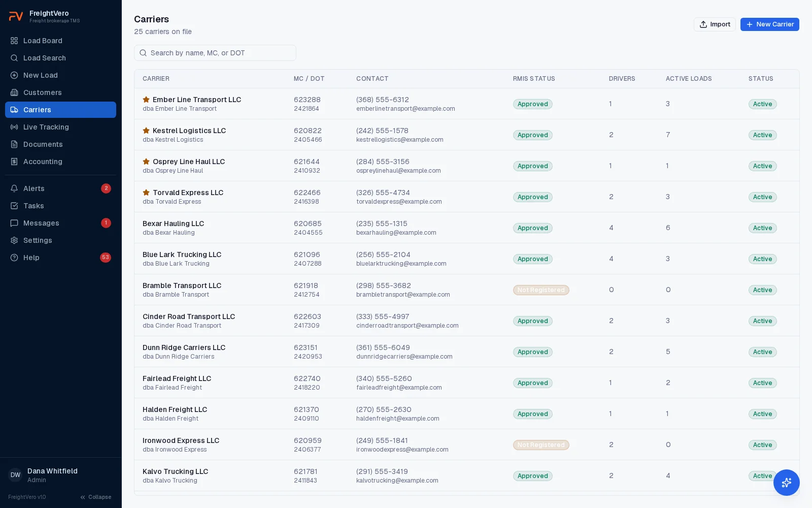Click the search magnifier icon
Image resolution: width=812 pixels, height=508 pixels.
143,53
